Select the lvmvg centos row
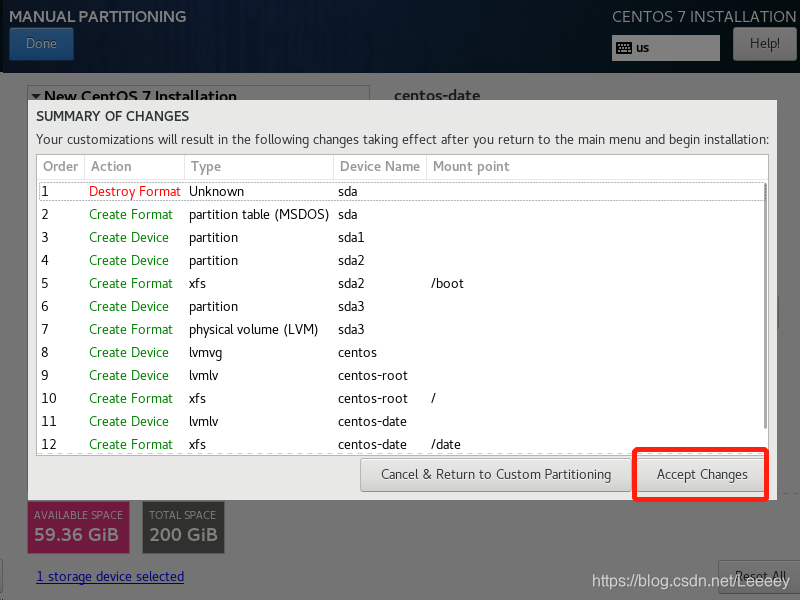 402,352
